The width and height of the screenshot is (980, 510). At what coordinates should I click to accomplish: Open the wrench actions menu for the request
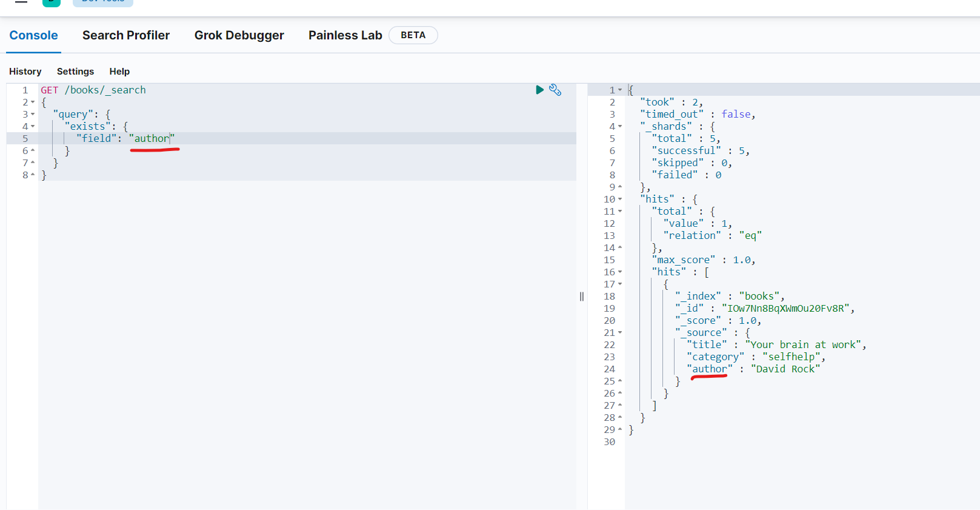[555, 90]
